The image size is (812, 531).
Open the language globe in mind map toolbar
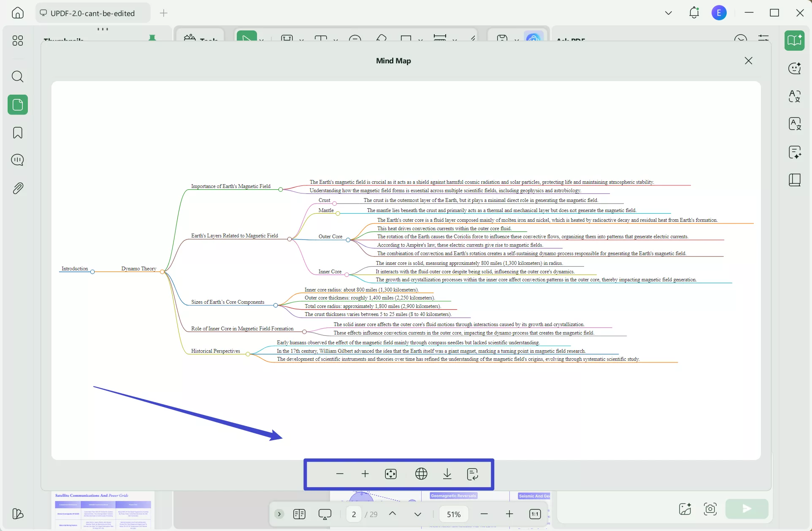pyautogui.click(x=421, y=474)
